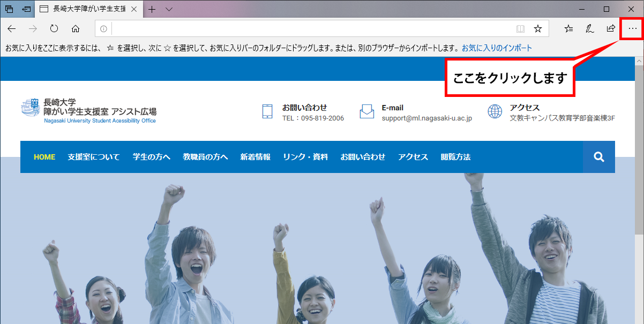Click the site information icon in address bar
The height and width of the screenshot is (324, 644).
pyautogui.click(x=104, y=28)
